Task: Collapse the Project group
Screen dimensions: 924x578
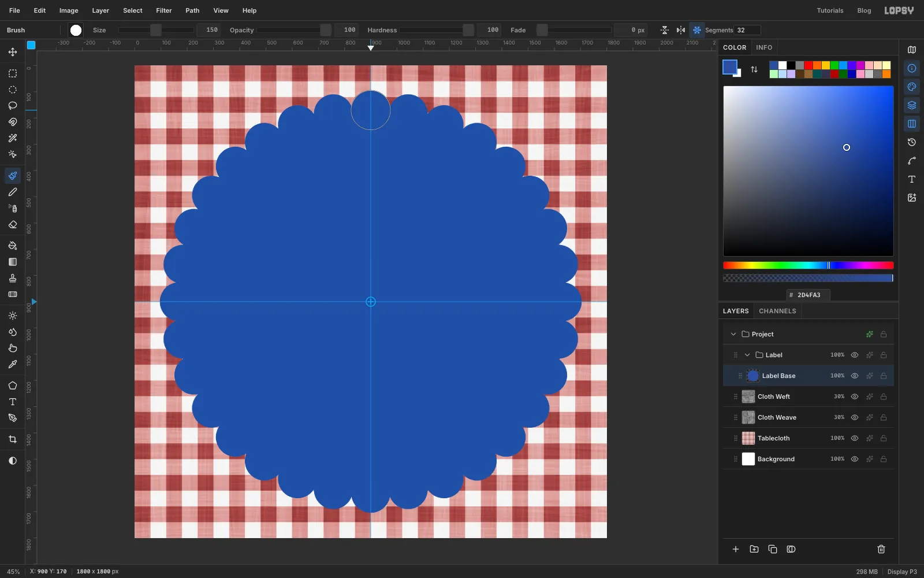Action: point(733,334)
